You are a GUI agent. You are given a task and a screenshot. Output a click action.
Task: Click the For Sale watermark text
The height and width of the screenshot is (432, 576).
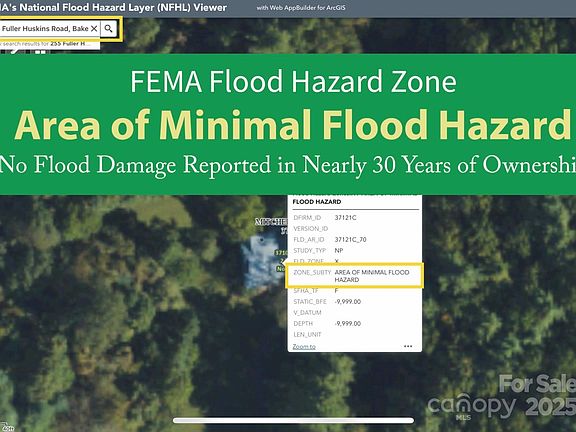(x=537, y=384)
